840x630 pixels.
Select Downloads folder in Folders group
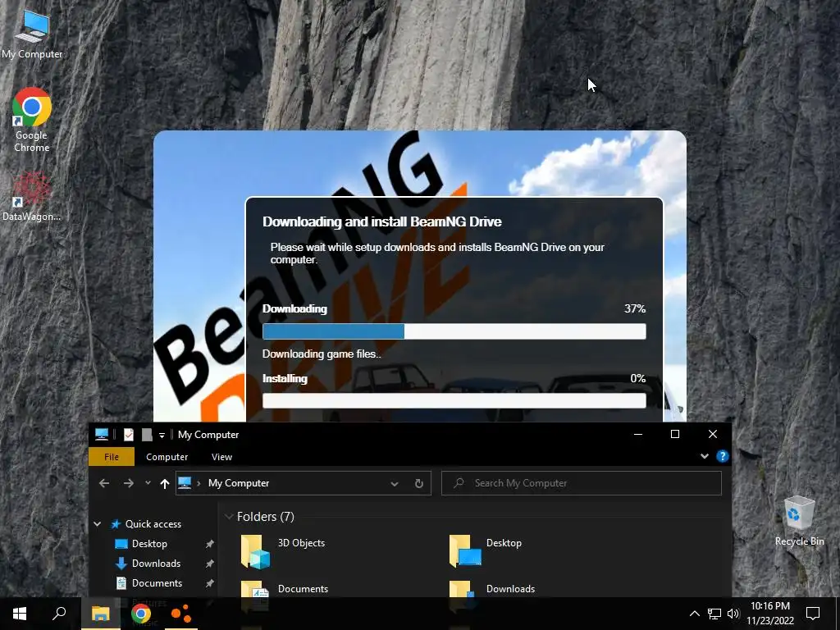492,594
